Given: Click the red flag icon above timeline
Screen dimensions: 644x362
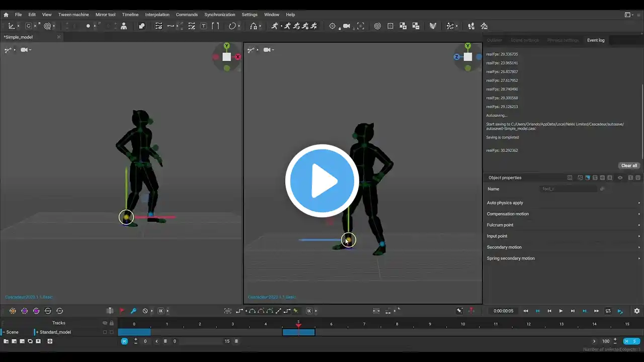Looking at the screenshot, I should (122, 311).
